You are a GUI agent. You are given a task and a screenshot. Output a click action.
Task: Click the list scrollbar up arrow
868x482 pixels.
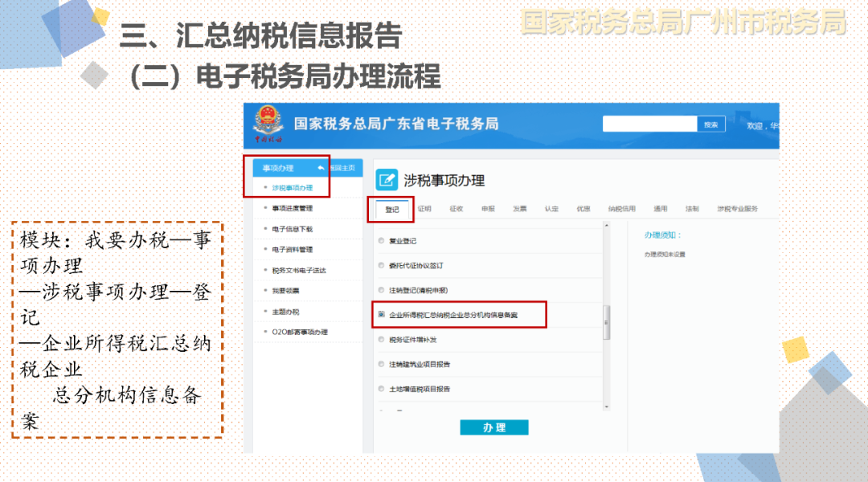607,226
